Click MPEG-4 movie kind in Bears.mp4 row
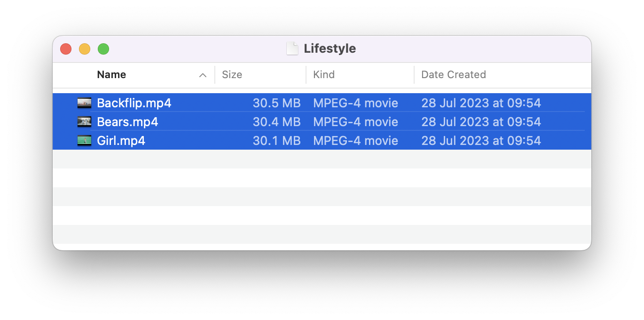This screenshot has width=644, height=320. (356, 122)
